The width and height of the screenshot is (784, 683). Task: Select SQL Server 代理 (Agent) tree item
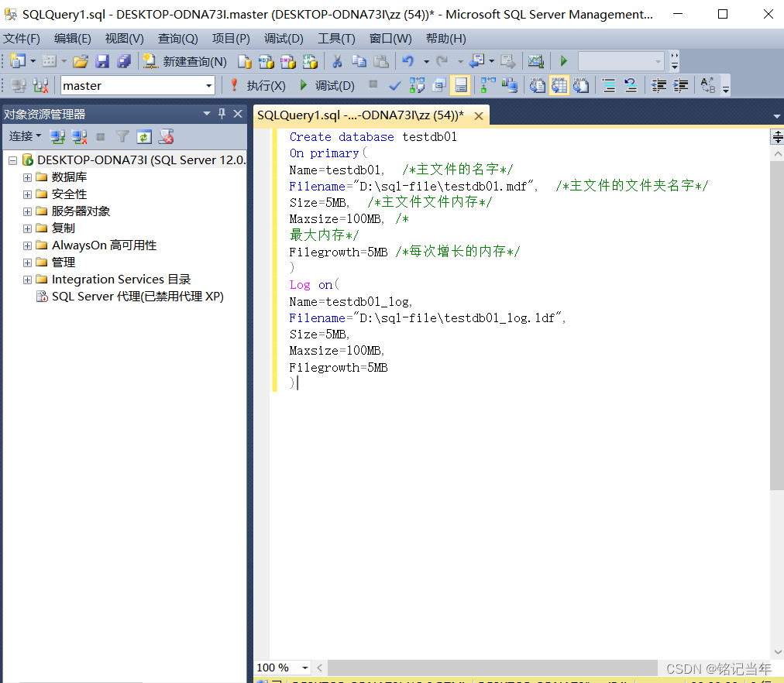pos(130,297)
